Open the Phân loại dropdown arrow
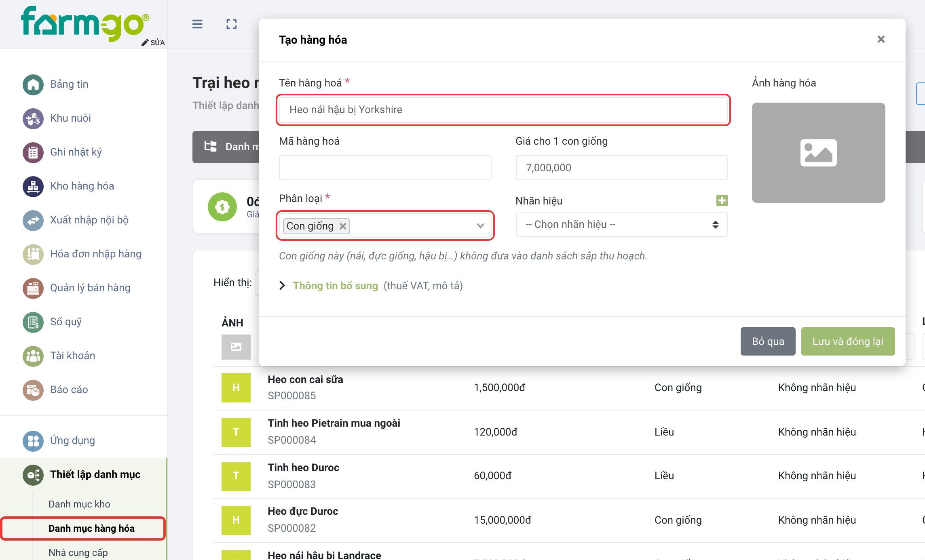Viewport: 925px width, 560px height. click(x=480, y=225)
